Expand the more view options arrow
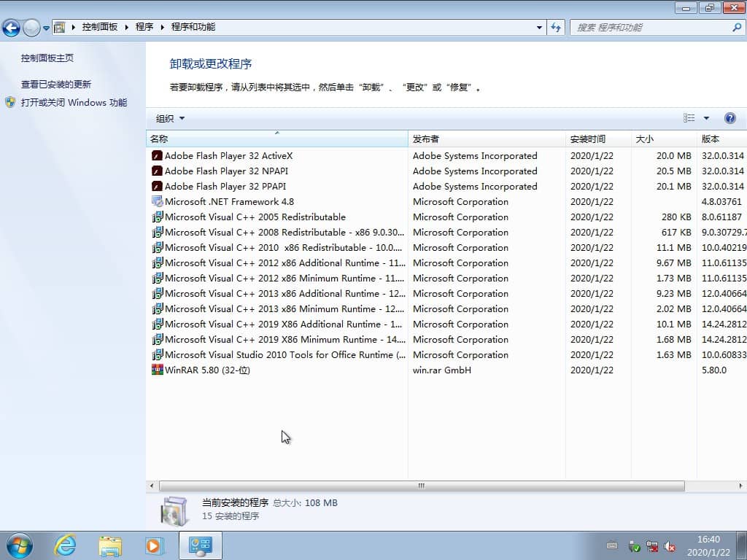The height and width of the screenshot is (560, 747). click(x=706, y=118)
